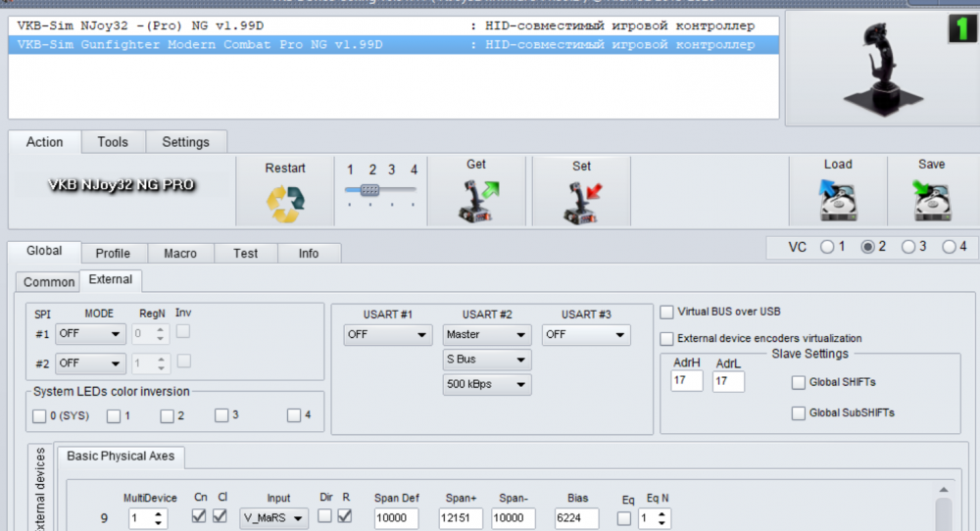Viewport: 980px width, 531px height.
Task: Enable External device encoders virtualization
Action: point(666,339)
